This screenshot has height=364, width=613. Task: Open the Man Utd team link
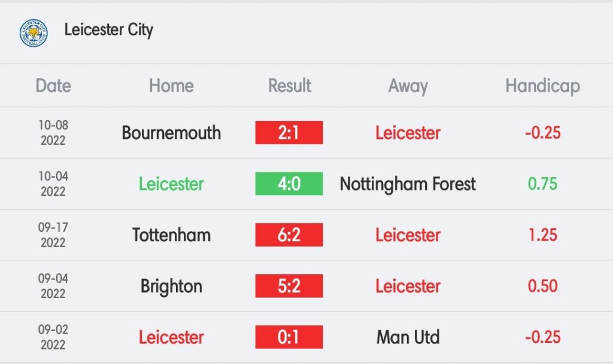(x=408, y=337)
